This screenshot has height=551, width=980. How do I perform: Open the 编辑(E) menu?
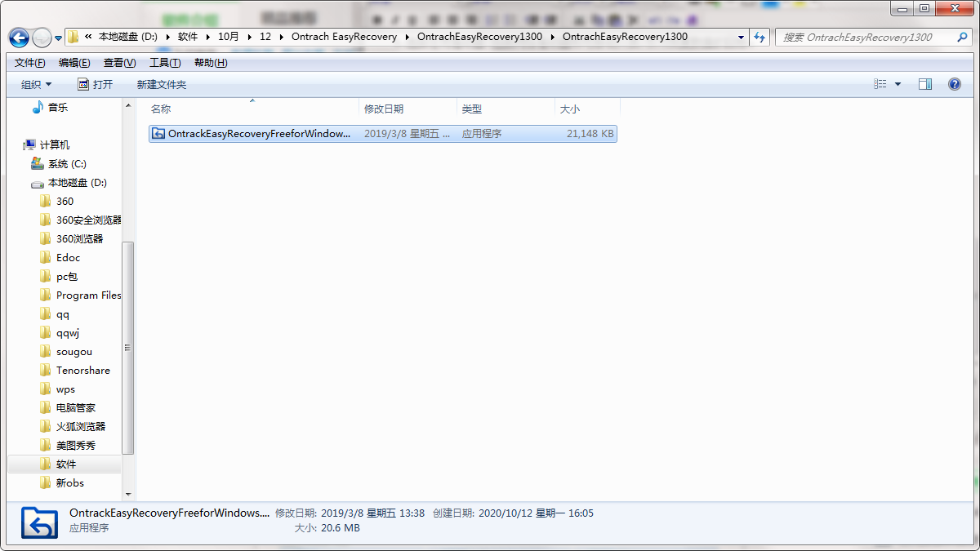click(x=74, y=63)
